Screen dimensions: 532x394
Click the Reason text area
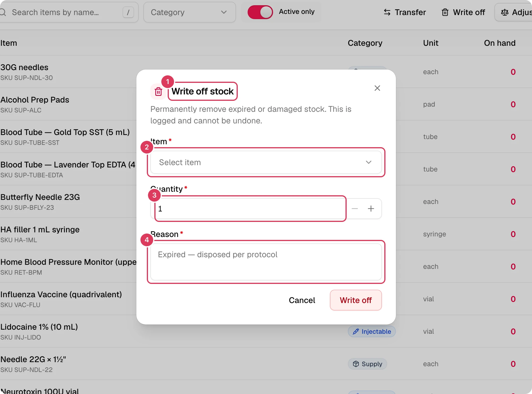click(x=266, y=262)
